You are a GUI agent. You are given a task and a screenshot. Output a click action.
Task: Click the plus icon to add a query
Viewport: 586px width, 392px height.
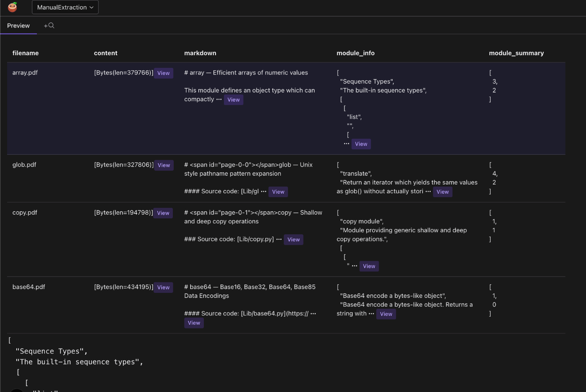46,26
